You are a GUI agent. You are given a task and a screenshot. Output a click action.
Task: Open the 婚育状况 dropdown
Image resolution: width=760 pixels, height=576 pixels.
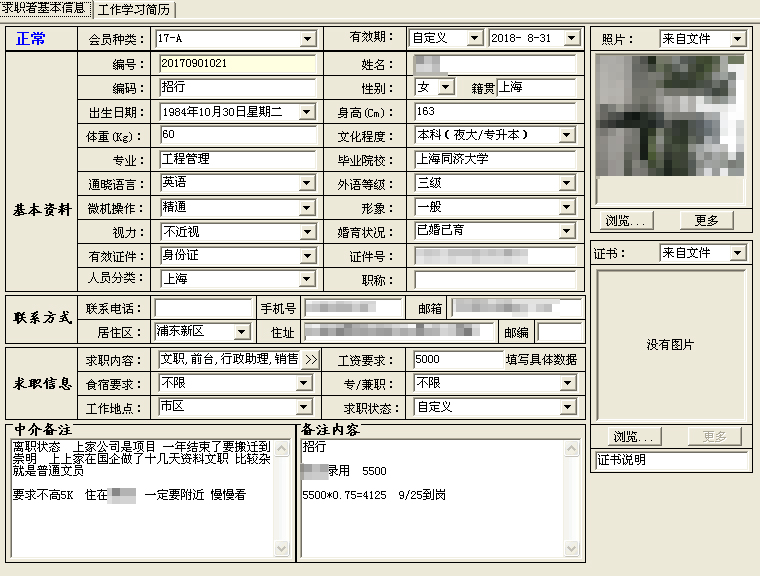click(566, 231)
